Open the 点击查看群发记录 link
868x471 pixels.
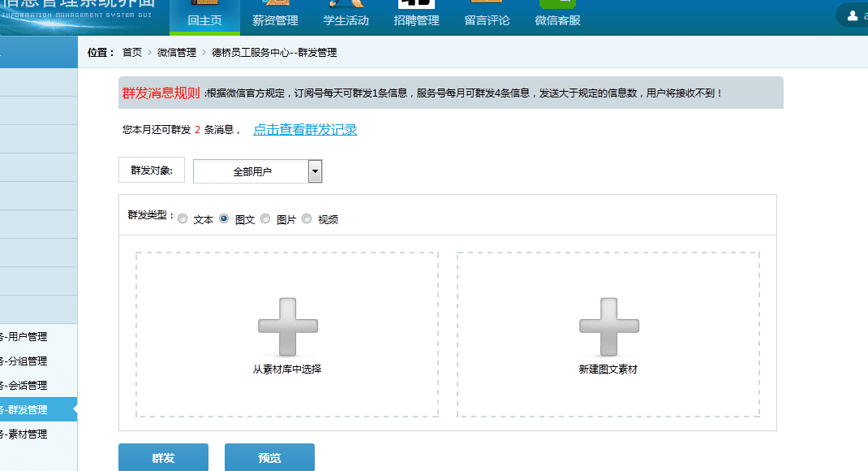(x=305, y=130)
